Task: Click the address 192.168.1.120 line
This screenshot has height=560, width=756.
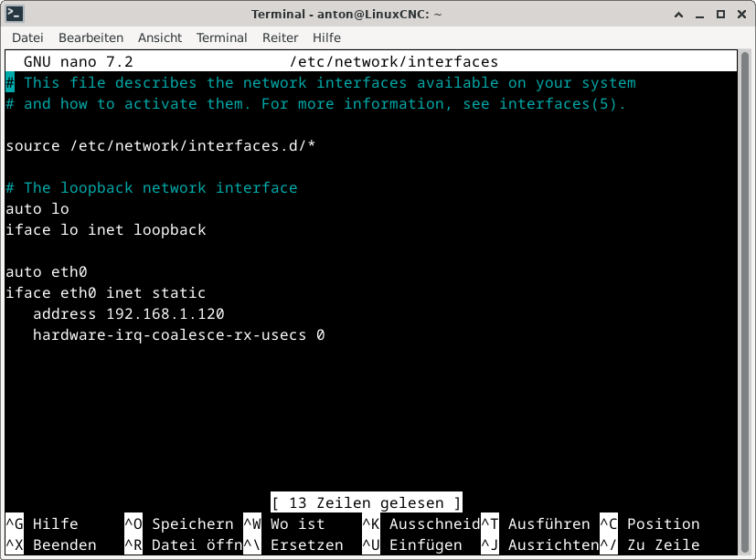Action: (x=129, y=313)
